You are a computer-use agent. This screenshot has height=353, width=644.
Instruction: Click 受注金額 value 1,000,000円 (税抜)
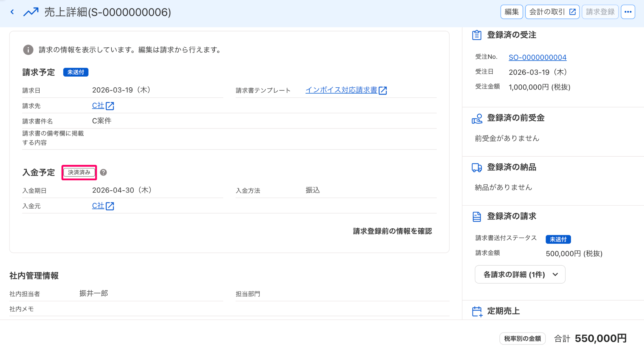click(539, 87)
